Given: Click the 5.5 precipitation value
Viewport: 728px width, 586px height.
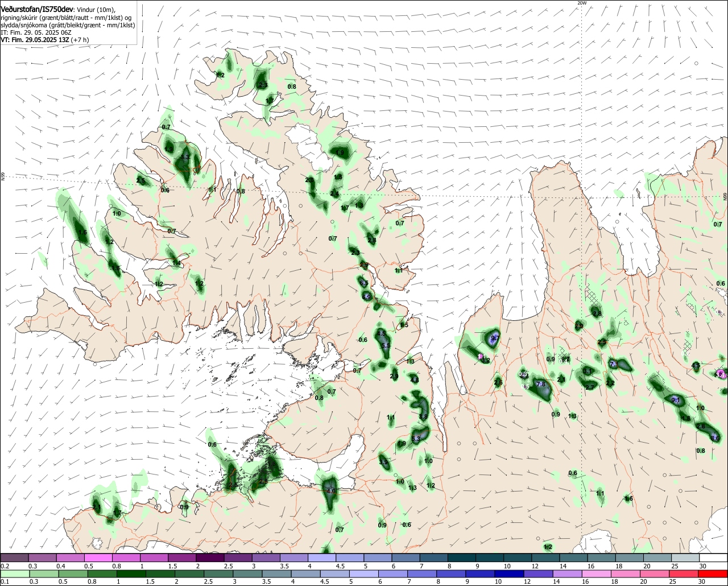Looking at the screenshot, I should [x=386, y=346].
